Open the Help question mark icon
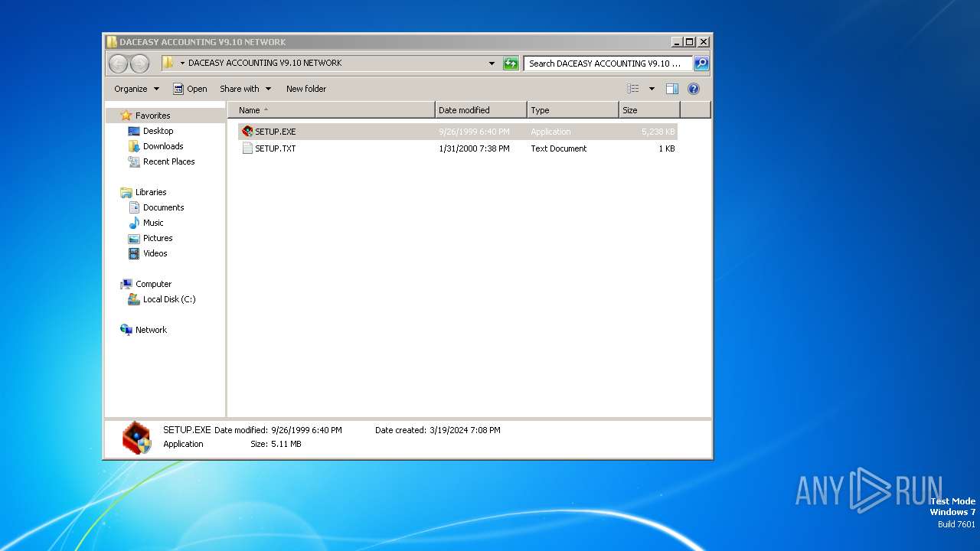This screenshot has width=980, height=551. tap(694, 89)
